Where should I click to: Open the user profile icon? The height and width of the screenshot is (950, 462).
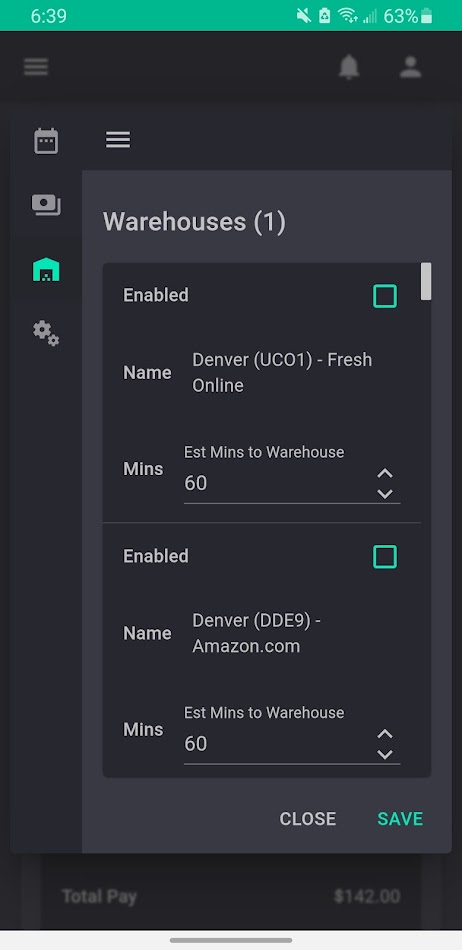coord(411,67)
